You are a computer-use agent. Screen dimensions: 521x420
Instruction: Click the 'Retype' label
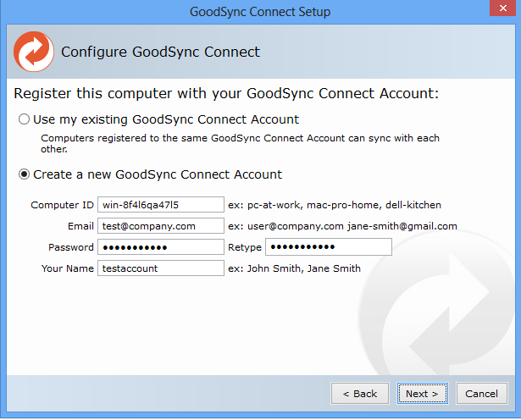(244, 247)
